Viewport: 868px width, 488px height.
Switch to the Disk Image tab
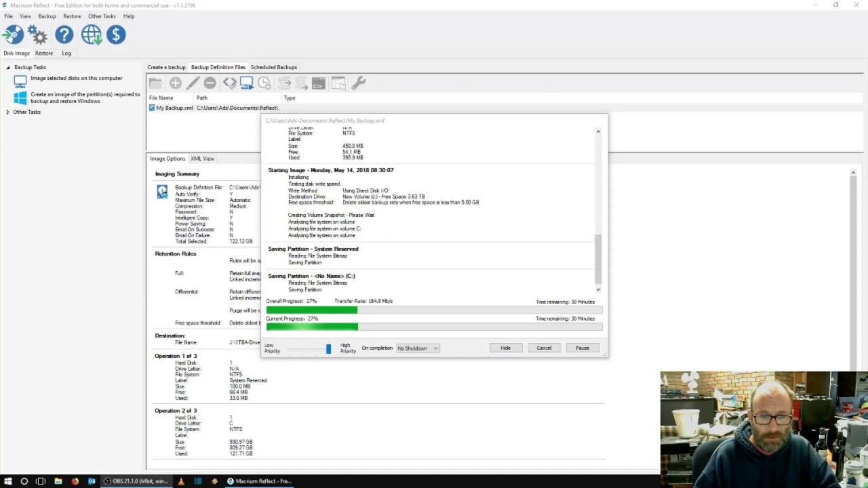[x=16, y=53]
